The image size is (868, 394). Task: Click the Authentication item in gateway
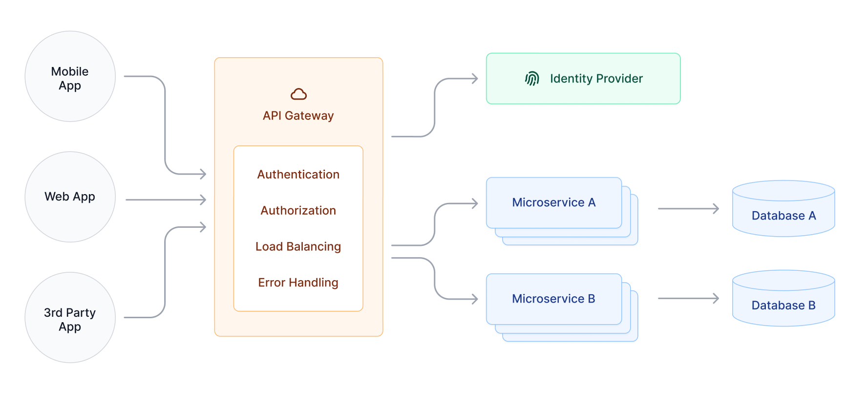(x=298, y=175)
